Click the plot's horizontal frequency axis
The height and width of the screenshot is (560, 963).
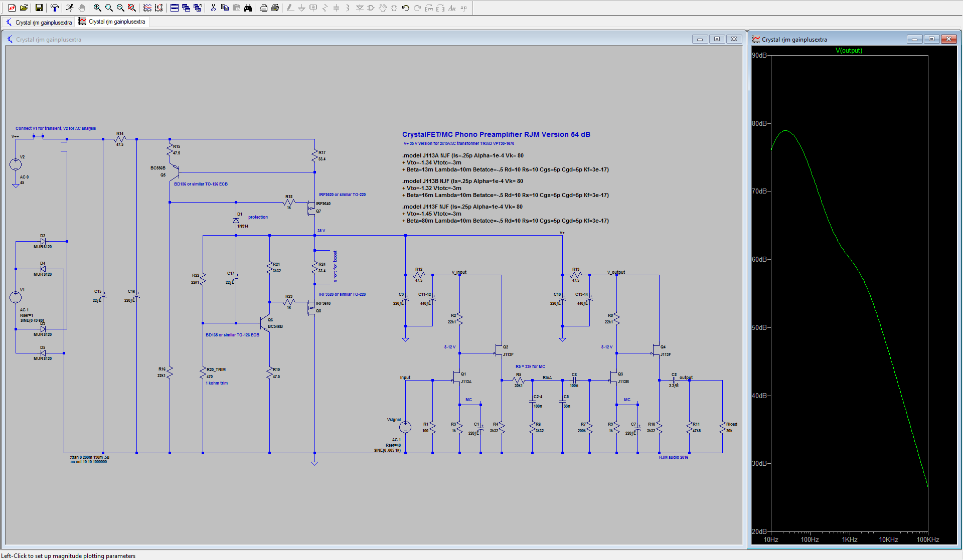[850, 539]
